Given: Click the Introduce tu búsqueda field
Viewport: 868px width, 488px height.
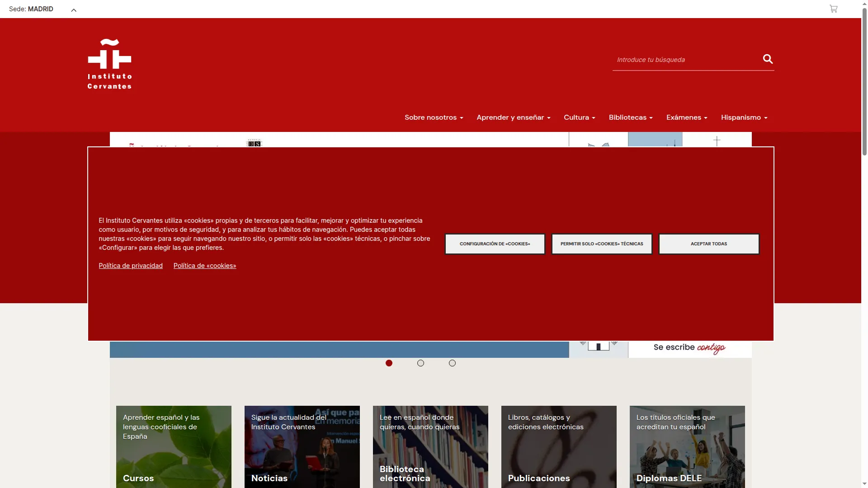Looking at the screenshot, I should (686, 60).
